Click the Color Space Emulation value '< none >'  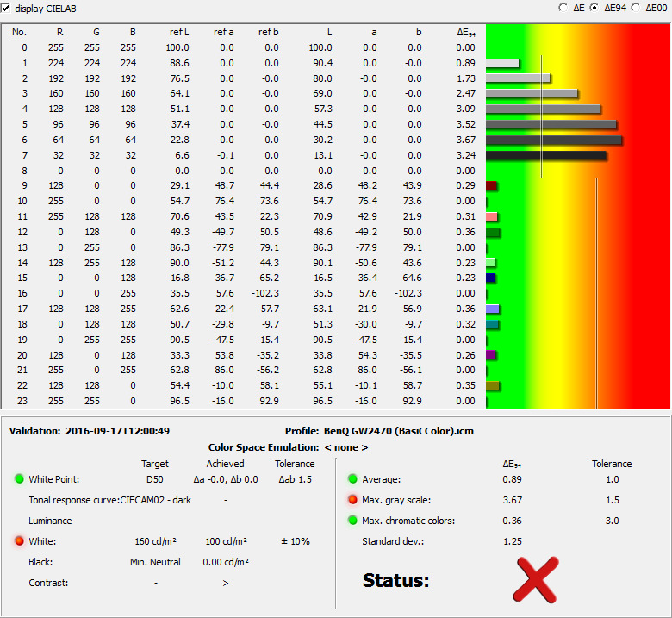point(346,447)
